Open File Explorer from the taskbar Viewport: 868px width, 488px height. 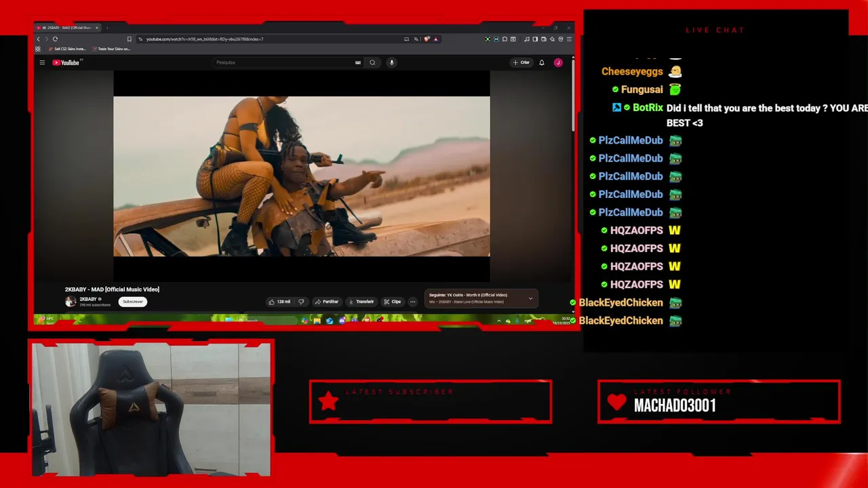[317, 321]
